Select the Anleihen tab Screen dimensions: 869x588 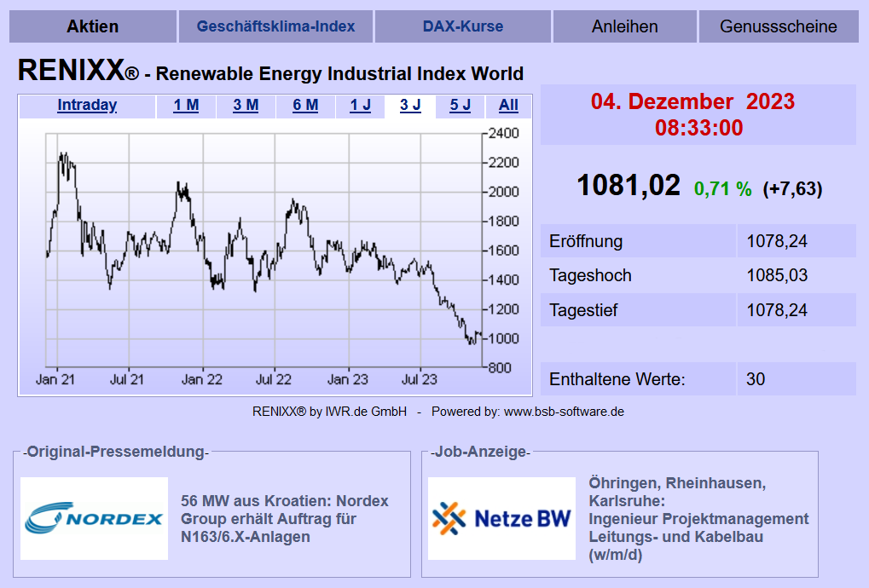[624, 26]
